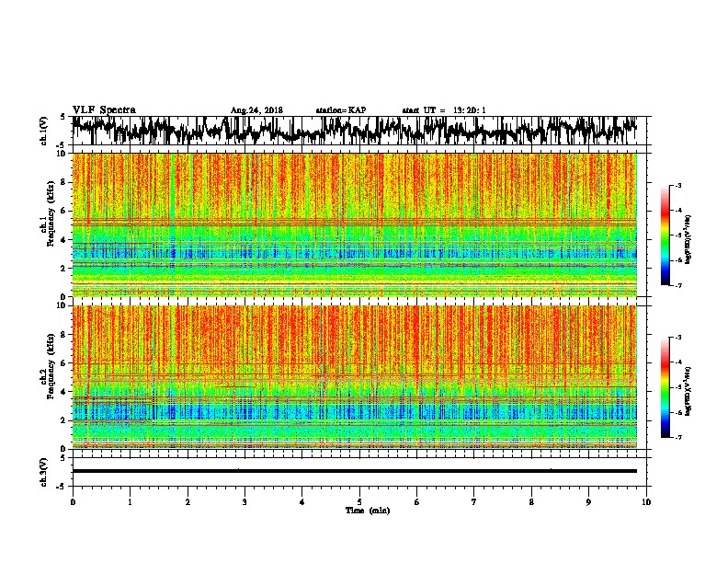Click the ch.1(V) waveform axis label

[44, 131]
